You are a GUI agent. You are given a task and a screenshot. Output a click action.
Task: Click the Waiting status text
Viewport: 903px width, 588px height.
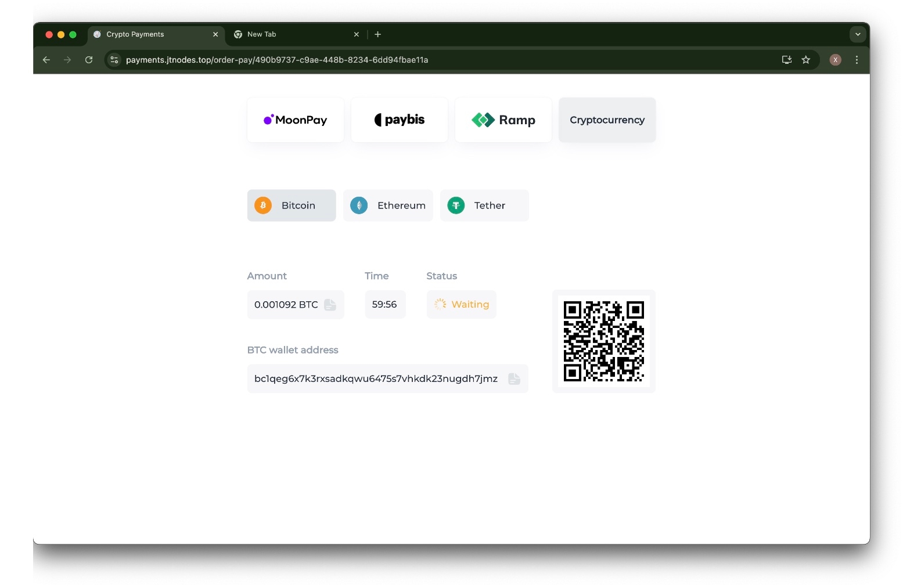pos(470,304)
